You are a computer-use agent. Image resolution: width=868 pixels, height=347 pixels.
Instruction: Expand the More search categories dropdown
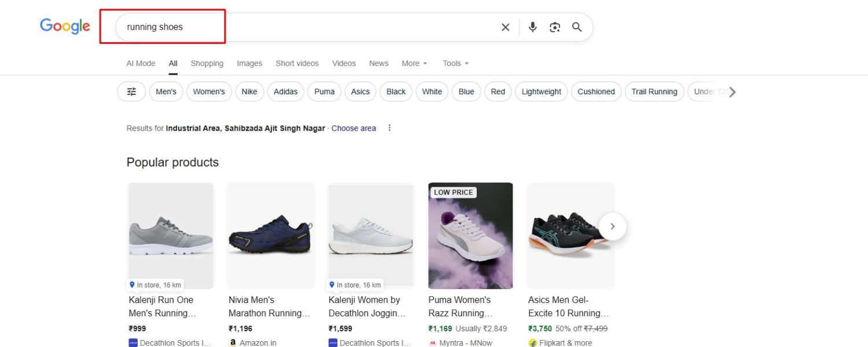point(414,64)
